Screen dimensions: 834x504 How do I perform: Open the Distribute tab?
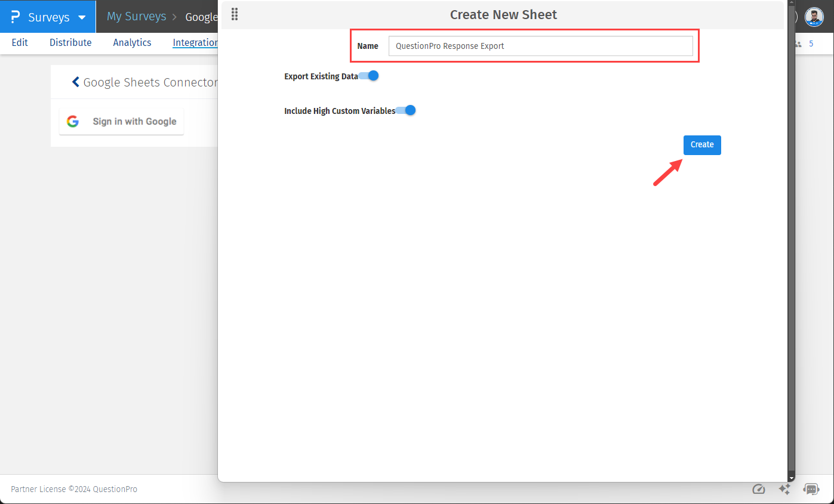coord(70,42)
